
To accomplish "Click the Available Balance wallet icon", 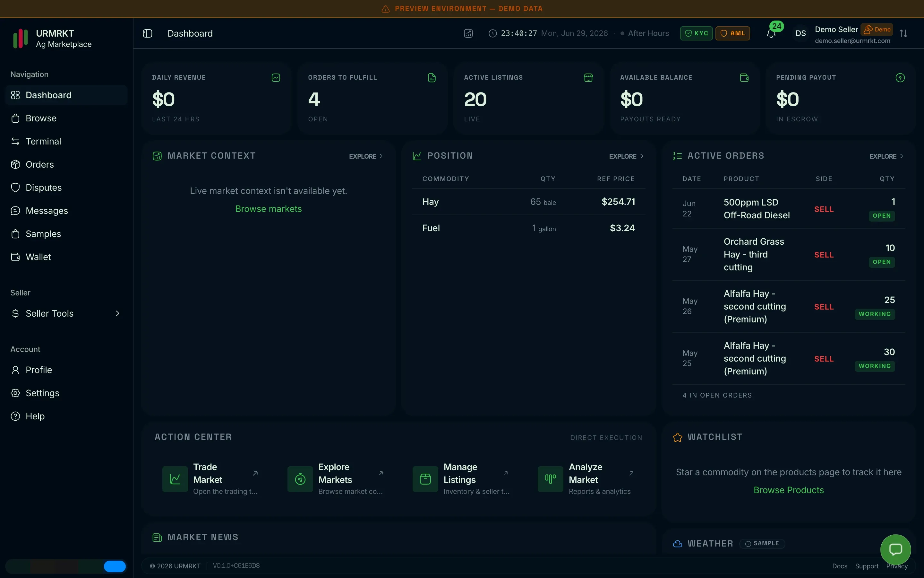I will [744, 78].
